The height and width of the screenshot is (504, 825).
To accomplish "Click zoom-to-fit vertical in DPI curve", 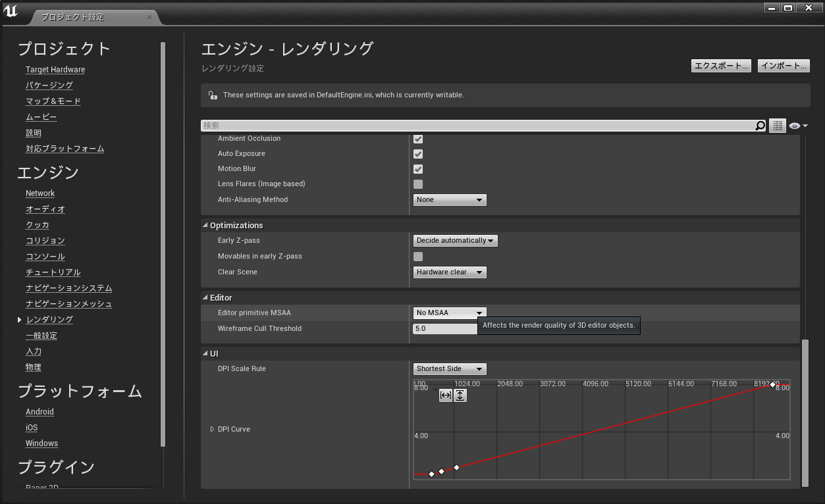I will (x=460, y=395).
